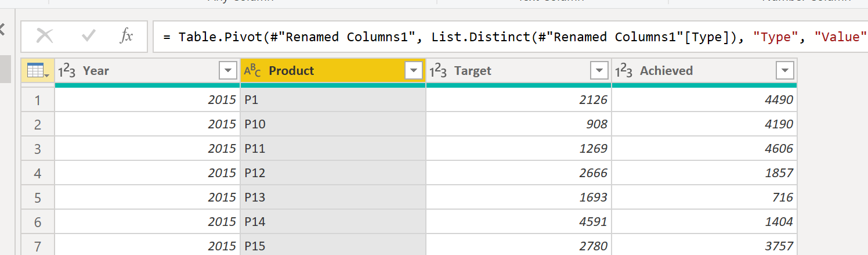This screenshot has height=255, width=868.
Task: Cancel the formula edit with X icon
Action: pyautogui.click(x=45, y=37)
